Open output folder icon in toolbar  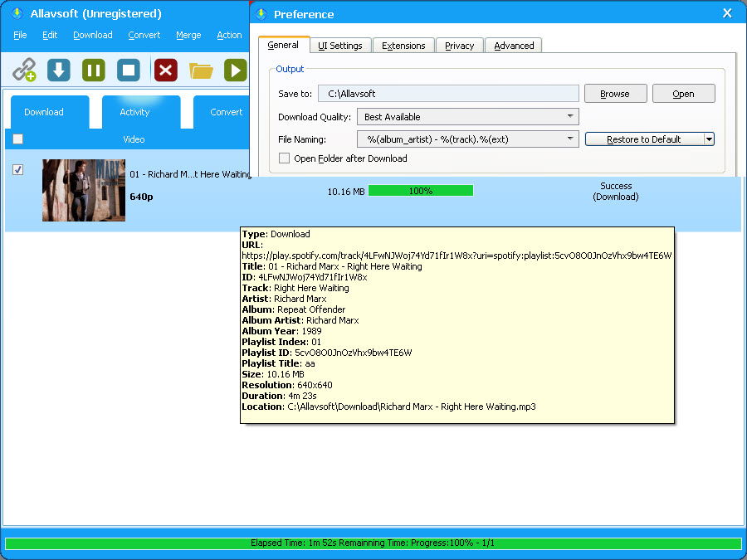click(201, 71)
